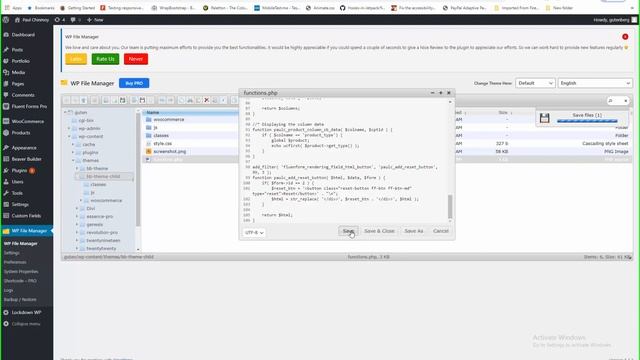The width and height of the screenshot is (640, 360).
Task: Open Custom Fields in the sidebar
Action: [27, 216]
